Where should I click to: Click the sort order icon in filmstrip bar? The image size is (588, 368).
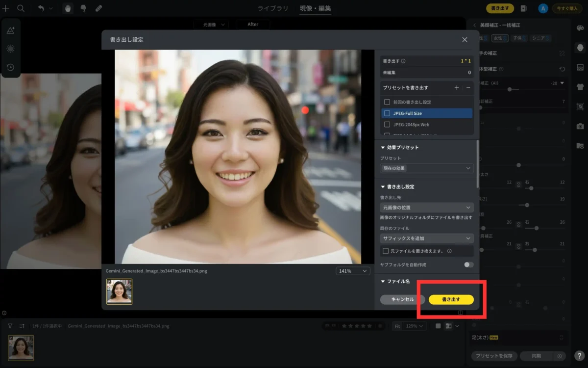coord(22,325)
